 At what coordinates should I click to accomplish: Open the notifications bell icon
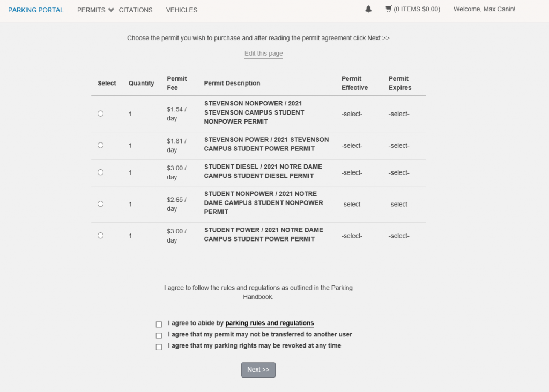(368, 10)
